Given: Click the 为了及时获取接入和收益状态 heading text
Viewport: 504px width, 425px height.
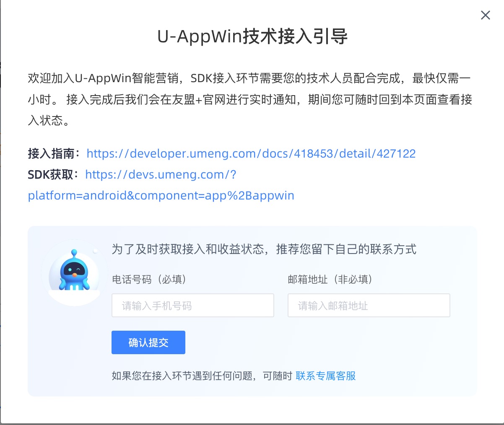Looking at the screenshot, I should tap(264, 249).
